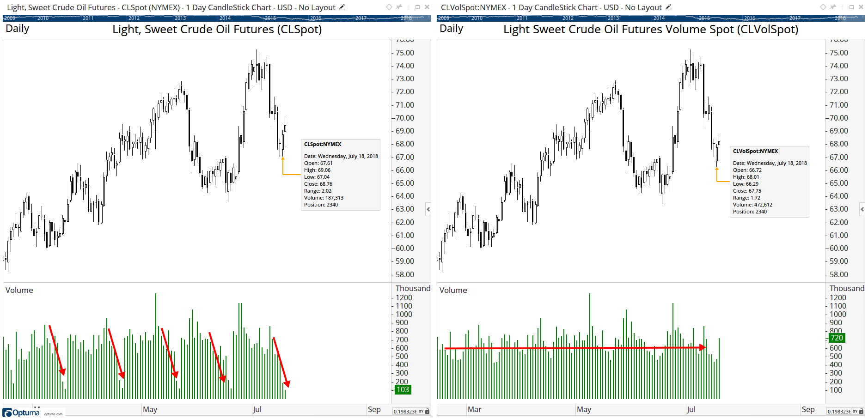Screen dimensions: 868x419
Task: Open the Optuma logo link
Action: click(x=21, y=413)
